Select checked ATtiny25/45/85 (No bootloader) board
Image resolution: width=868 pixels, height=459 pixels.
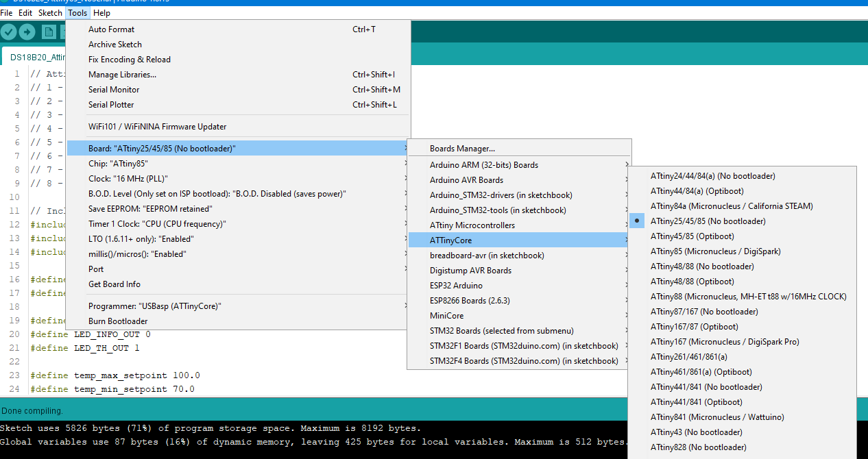[743, 221]
